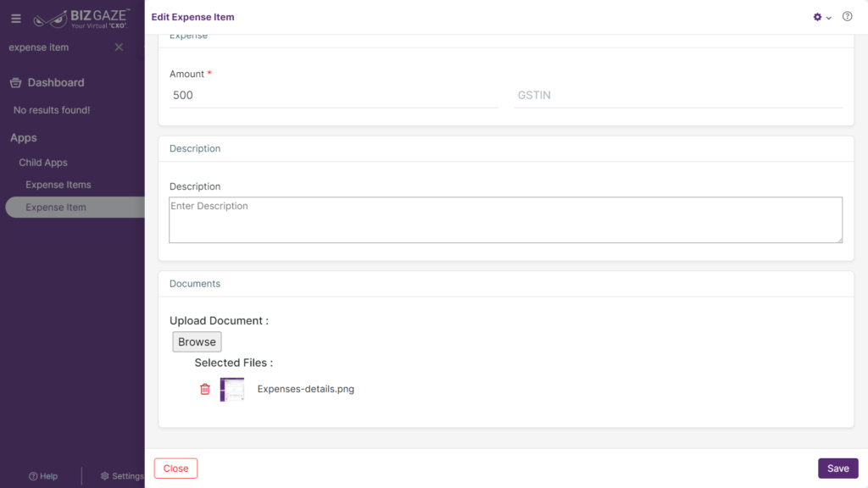Close the Edit Expense Item form
This screenshot has width=868, height=488.
176,468
